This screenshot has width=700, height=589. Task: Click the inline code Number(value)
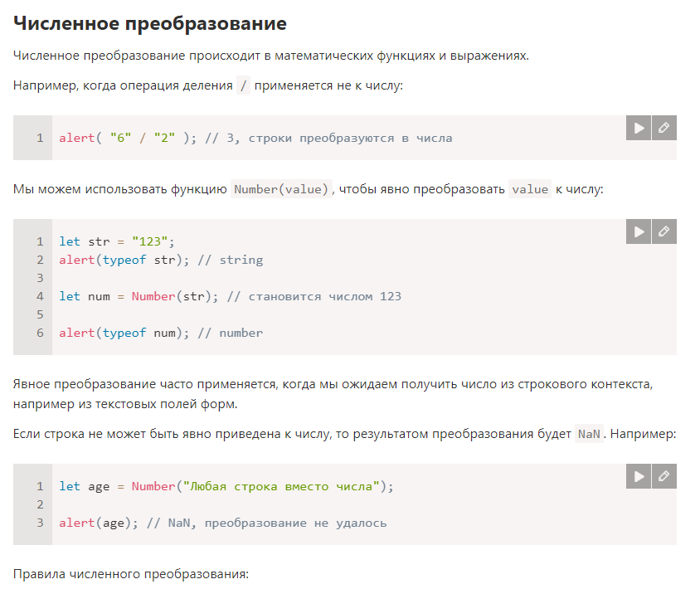coord(281,189)
